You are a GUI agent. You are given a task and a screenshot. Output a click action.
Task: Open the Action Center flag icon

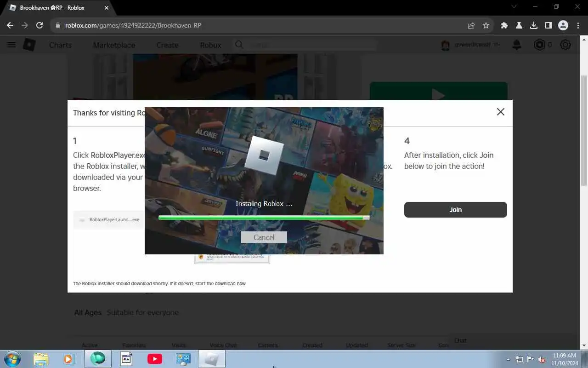[x=531, y=359]
